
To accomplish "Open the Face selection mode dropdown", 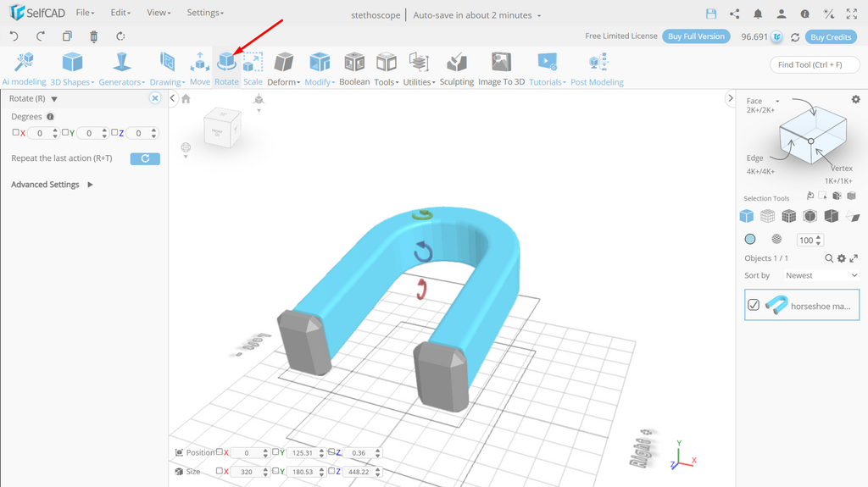I will [777, 102].
